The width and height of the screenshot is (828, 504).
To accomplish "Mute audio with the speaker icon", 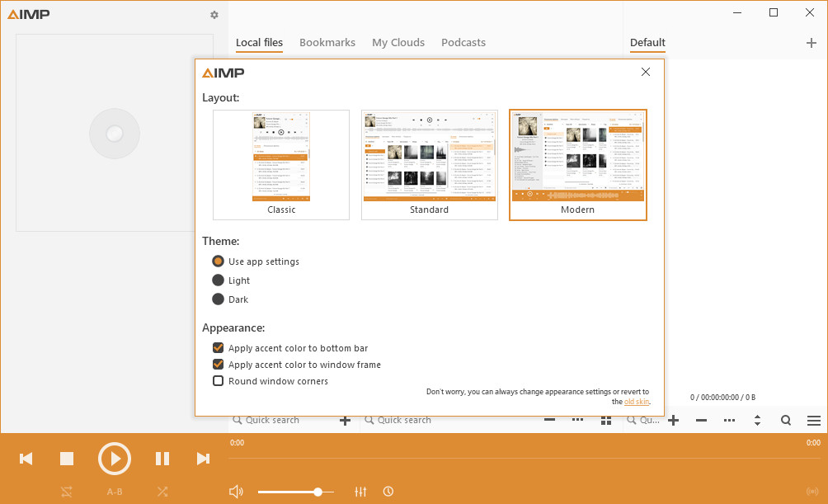I will pyautogui.click(x=236, y=492).
